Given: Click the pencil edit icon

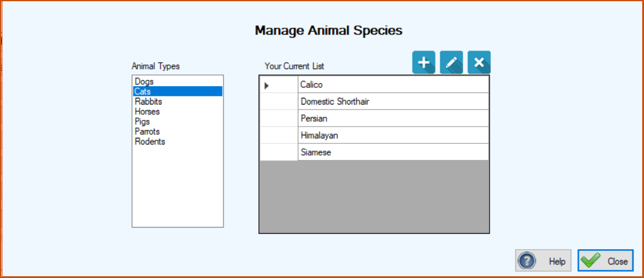Looking at the screenshot, I should (x=451, y=62).
